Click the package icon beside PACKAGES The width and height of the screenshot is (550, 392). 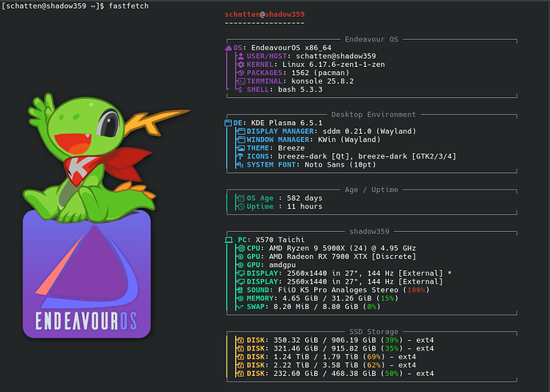pyautogui.click(x=241, y=73)
